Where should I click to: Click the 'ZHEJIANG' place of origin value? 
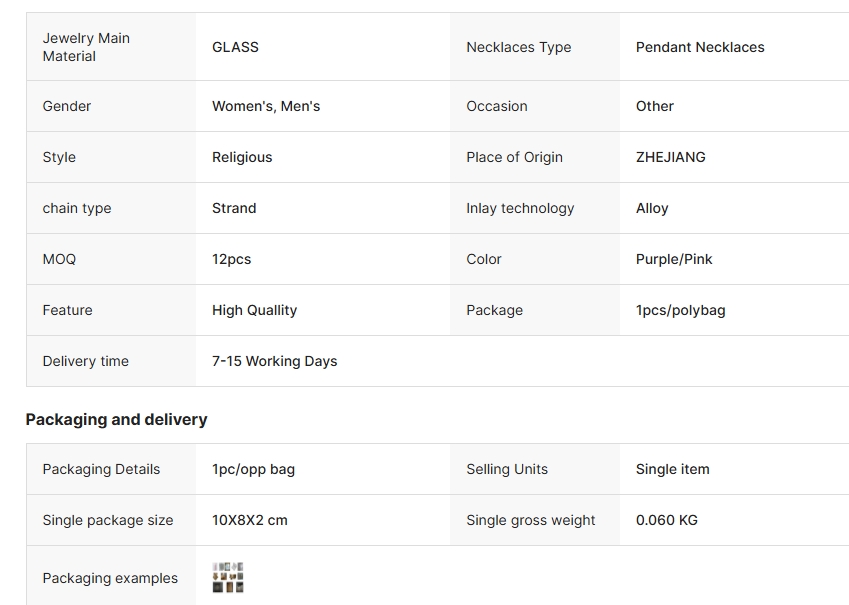click(670, 157)
